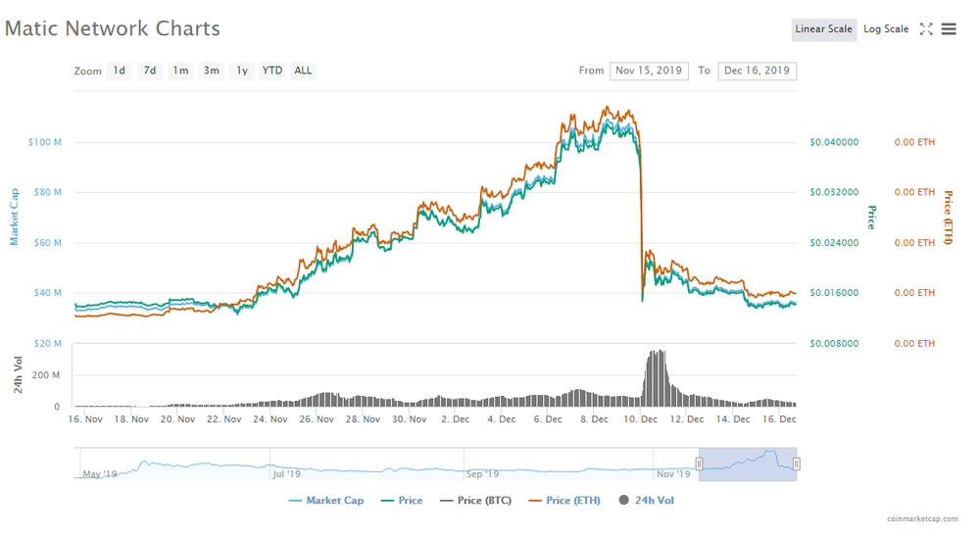Toggle Market Cap series in legend
This screenshot has width=980, height=537.
tap(325, 500)
